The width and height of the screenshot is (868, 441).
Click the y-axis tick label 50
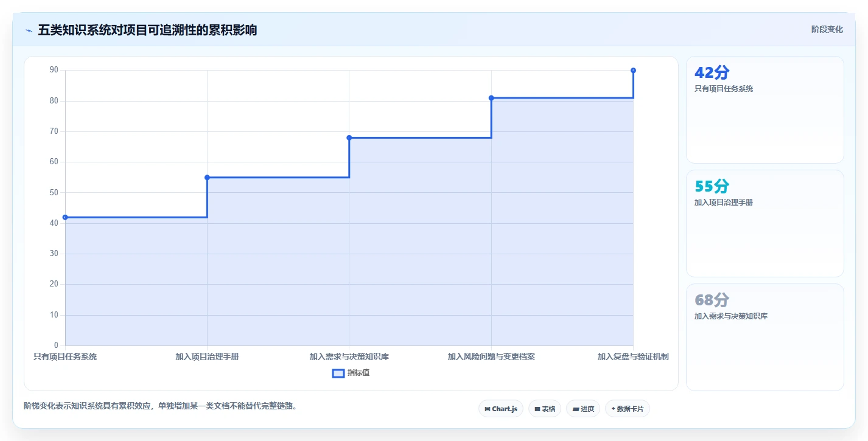point(54,193)
